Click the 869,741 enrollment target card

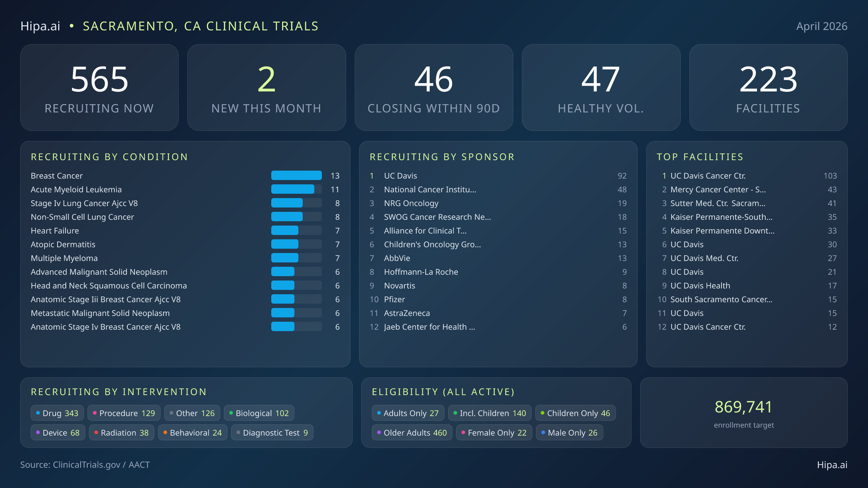pyautogui.click(x=744, y=413)
